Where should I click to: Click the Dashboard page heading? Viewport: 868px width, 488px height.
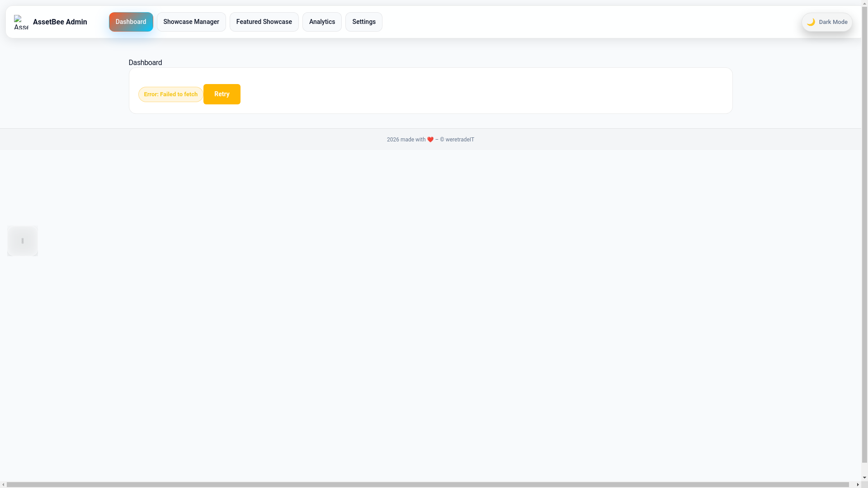click(145, 63)
